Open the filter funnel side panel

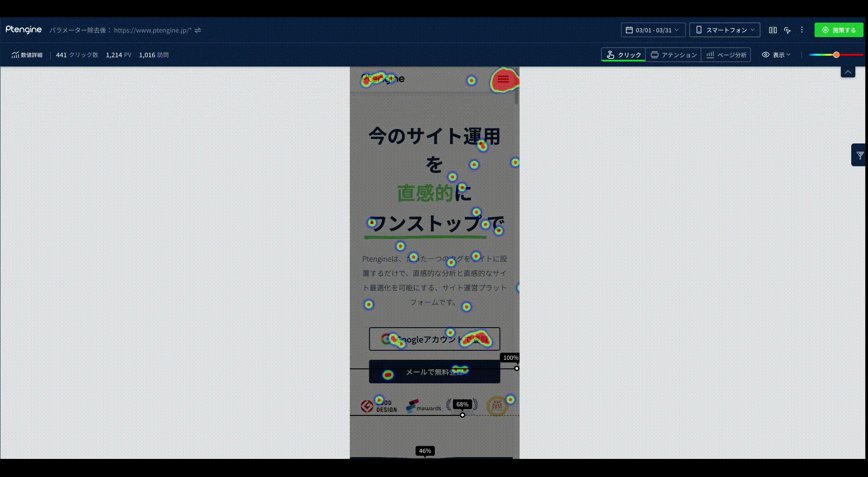(859, 155)
